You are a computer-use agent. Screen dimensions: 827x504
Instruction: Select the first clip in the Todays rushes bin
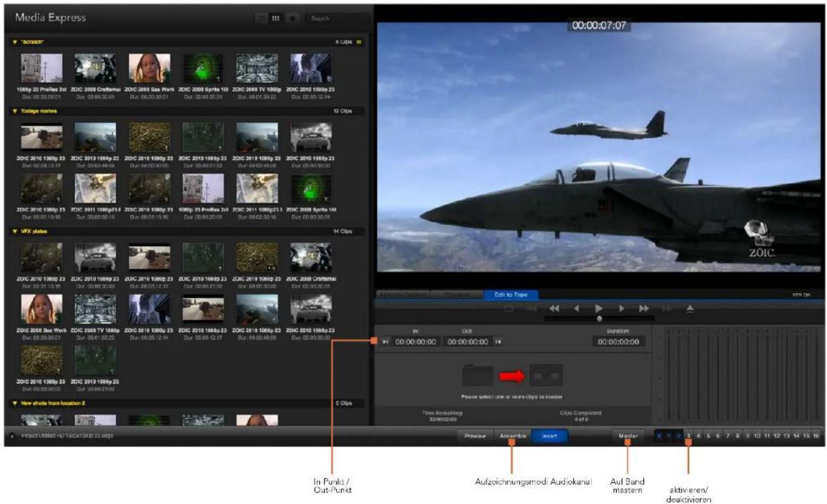pos(41,137)
